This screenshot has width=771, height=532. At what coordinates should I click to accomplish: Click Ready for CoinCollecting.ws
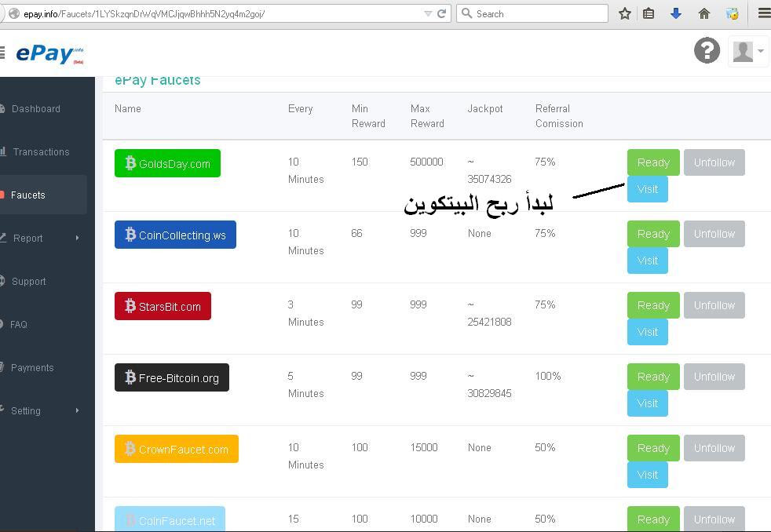[653, 234]
